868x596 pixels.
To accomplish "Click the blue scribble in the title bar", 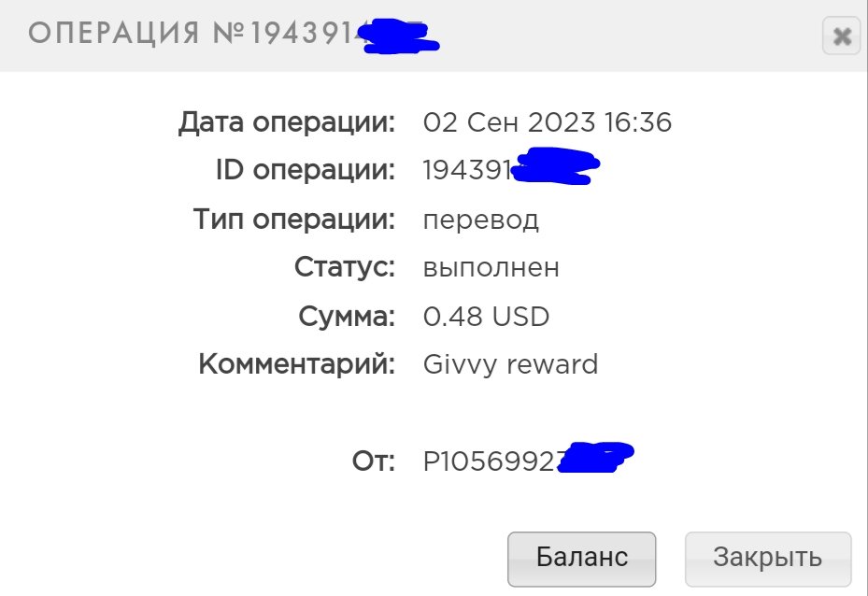I will pyautogui.click(x=399, y=36).
